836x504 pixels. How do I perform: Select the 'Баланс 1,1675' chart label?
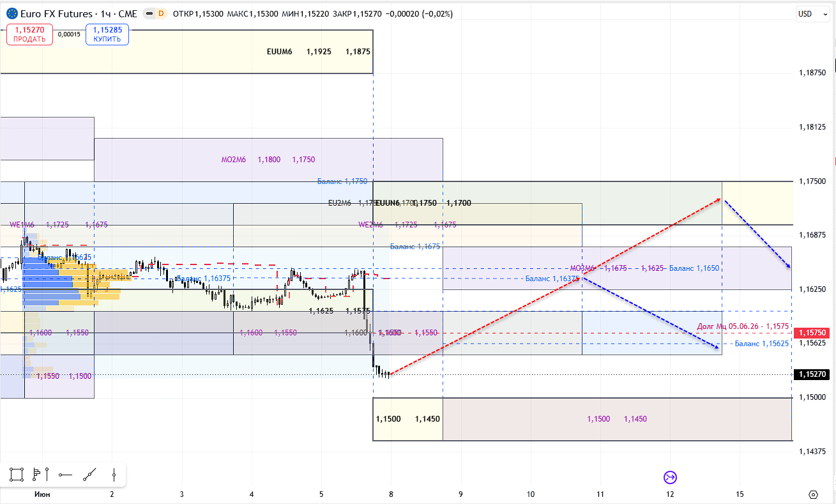[415, 246]
